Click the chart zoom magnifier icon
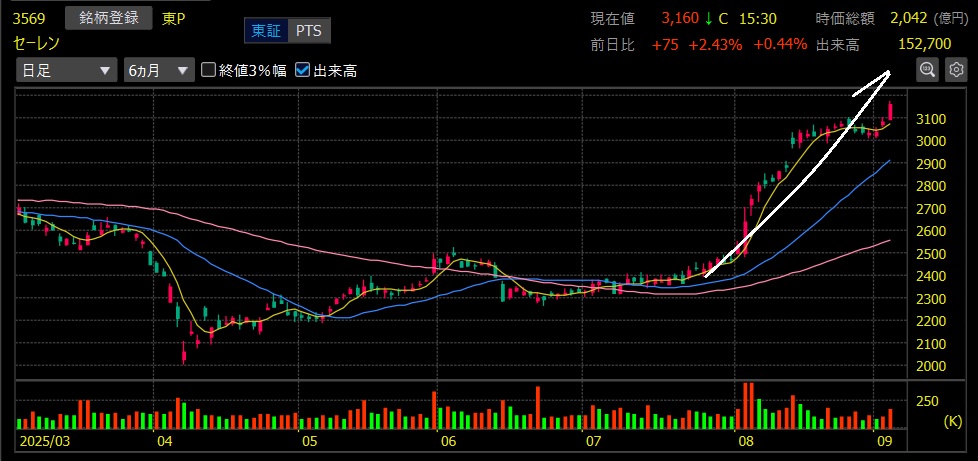Image resolution: width=978 pixels, height=461 pixels. [927, 70]
